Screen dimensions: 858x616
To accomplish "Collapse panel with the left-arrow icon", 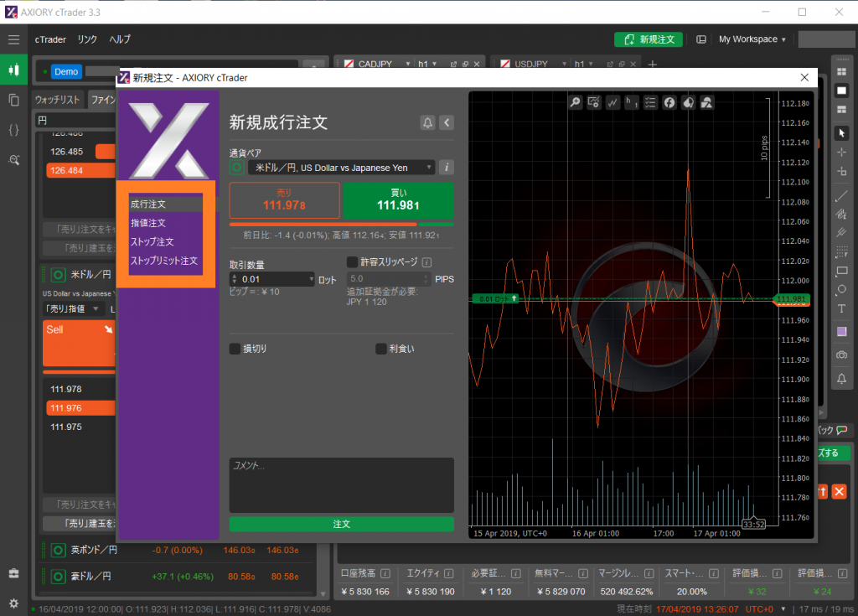I will 447,122.
